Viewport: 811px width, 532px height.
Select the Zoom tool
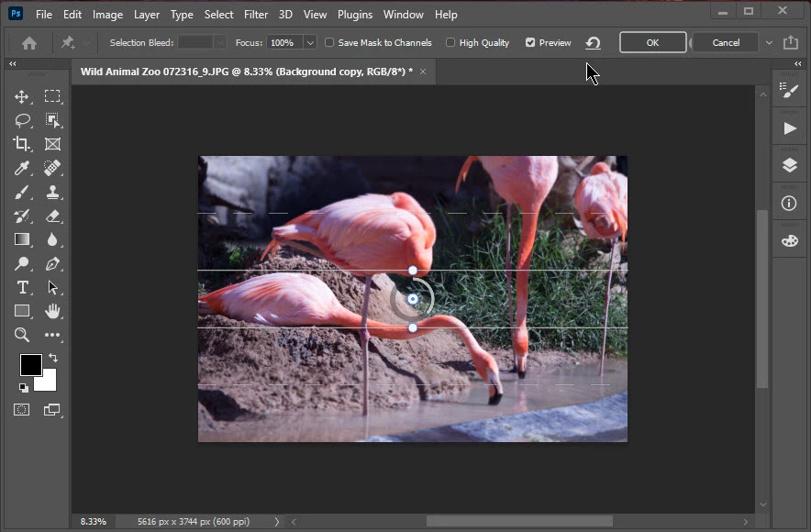22,335
